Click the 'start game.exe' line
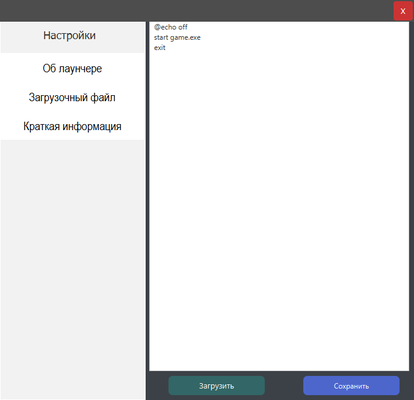Screen dimensions: 414x400 pos(177,38)
